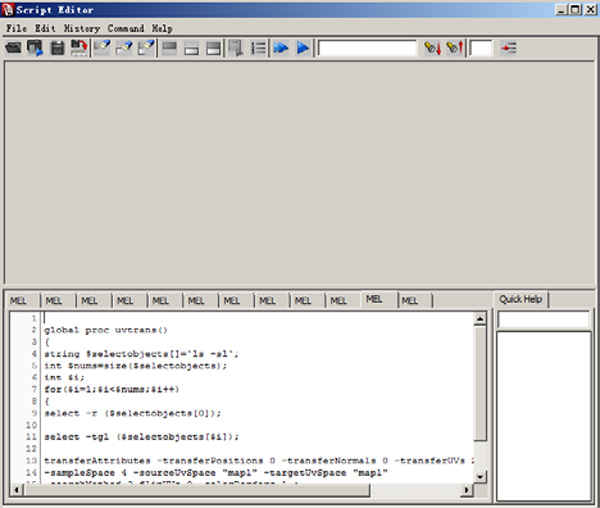
Task: Click the Clear All eraser icon
Action: click(146, 48)
